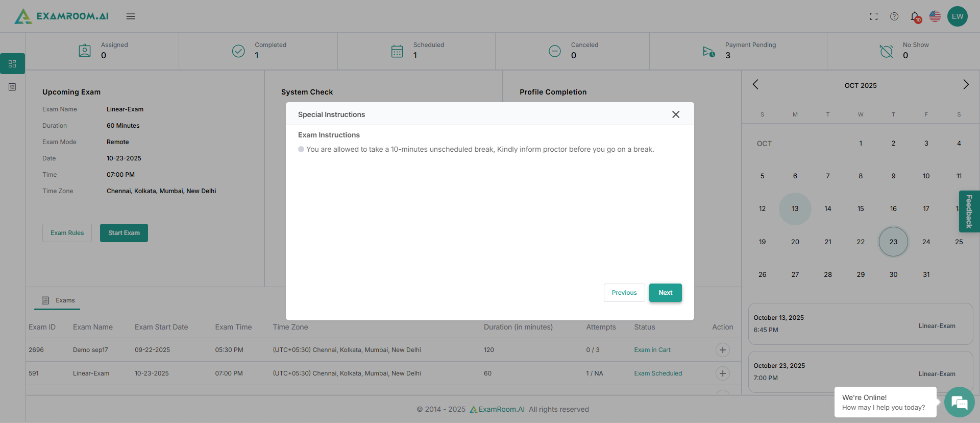Screen dimensions: 980x423
Task: Open the exams list sidebar icon
Action: (12, 87)
